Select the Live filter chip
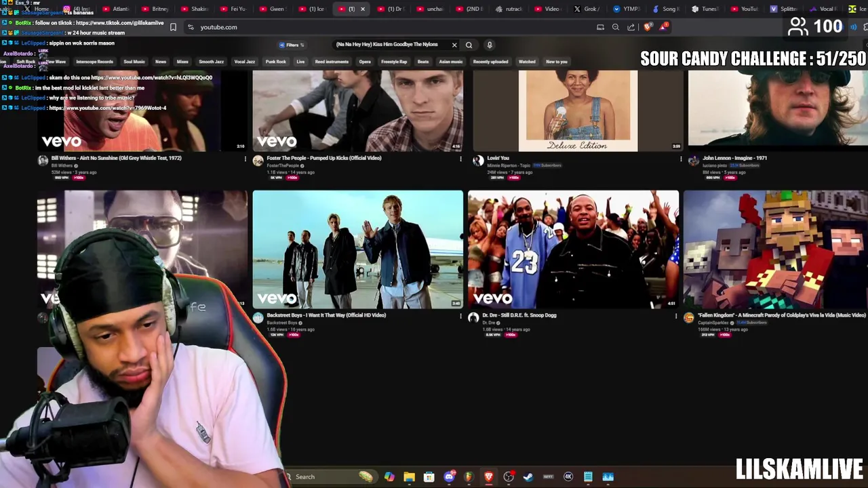This screenshot has width=868, height=488. [300, 62]
